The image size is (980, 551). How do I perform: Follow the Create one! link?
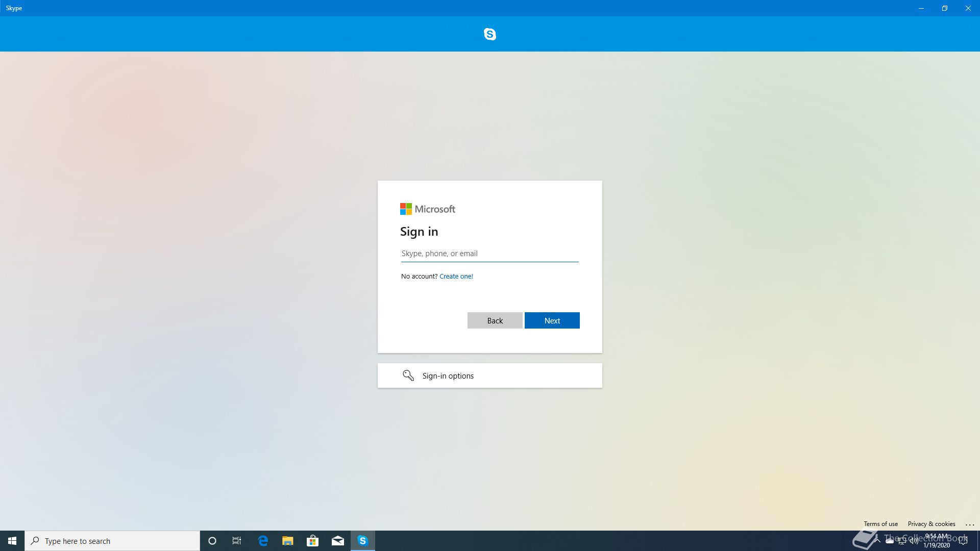point(456,276)
